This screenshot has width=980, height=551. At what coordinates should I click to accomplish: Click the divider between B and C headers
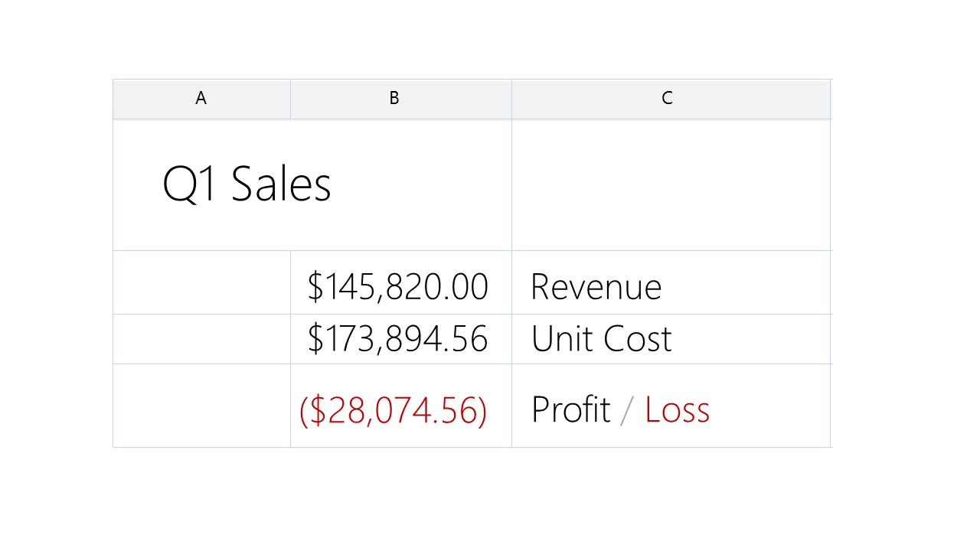tap(511, 99)
